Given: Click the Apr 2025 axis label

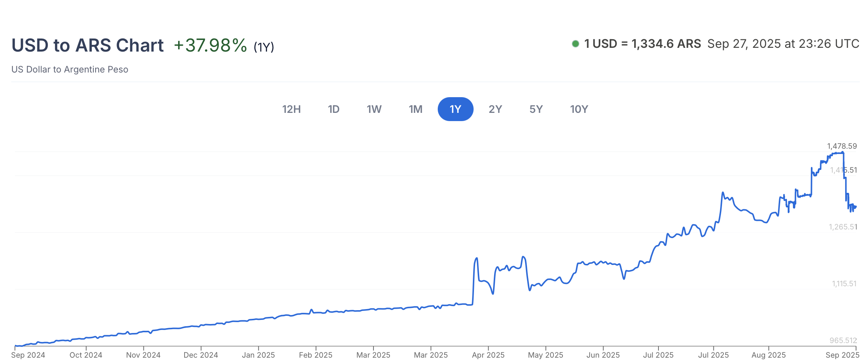Looking at the screenshot, I should 488,355.
